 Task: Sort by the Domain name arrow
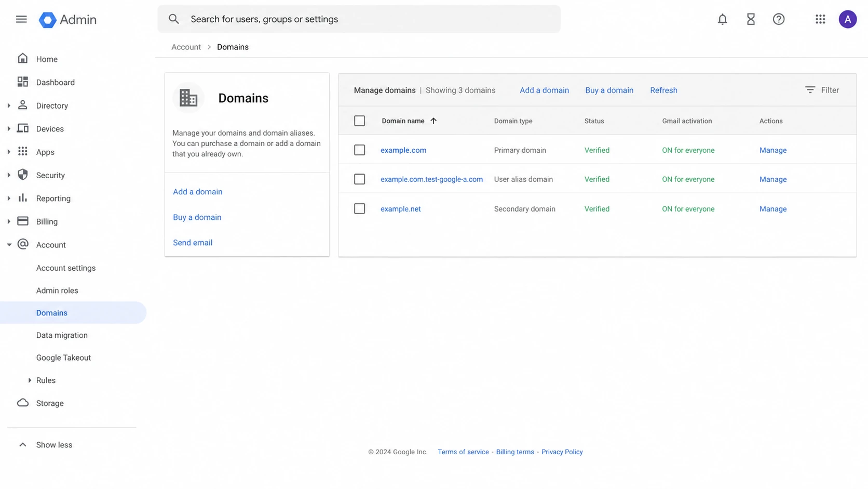point(433,121)
